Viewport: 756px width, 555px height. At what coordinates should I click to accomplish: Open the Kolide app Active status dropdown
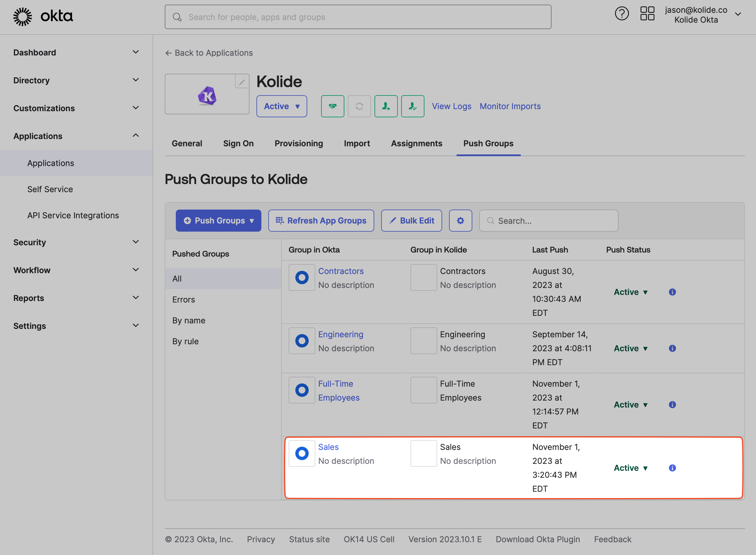(x=281, y=106)
